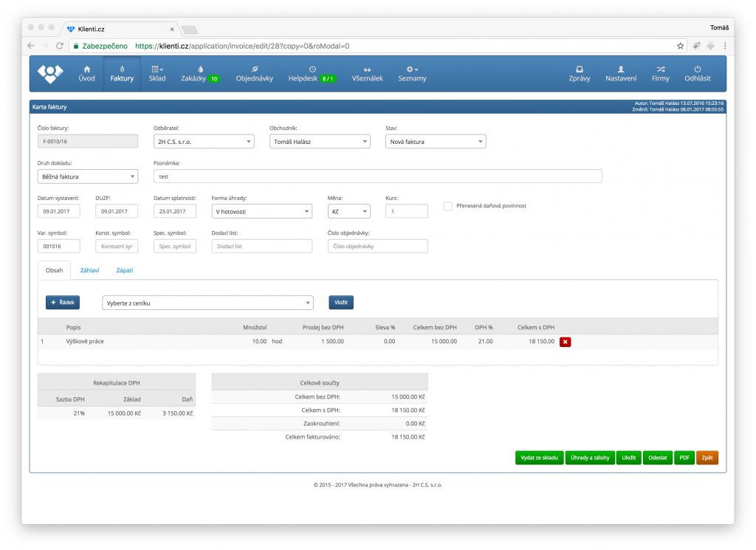The image size is (756, 550).
Task: Switch to the Záhlaví tab
Action: point(89,271)
